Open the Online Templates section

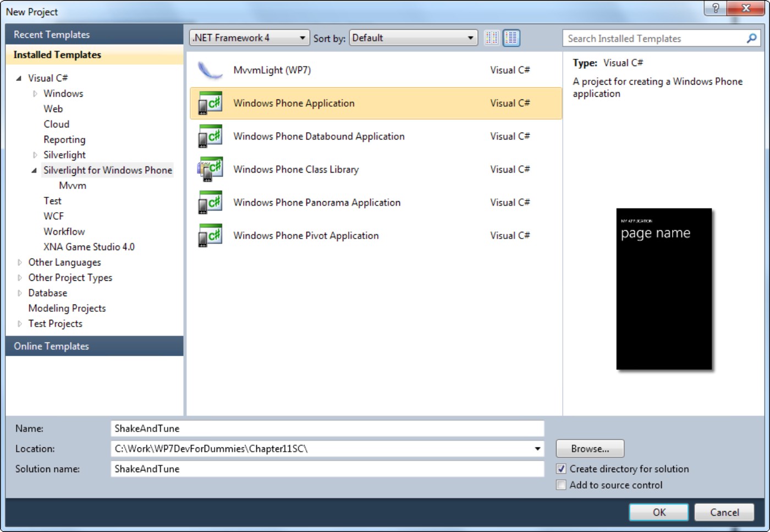point(94,346)
